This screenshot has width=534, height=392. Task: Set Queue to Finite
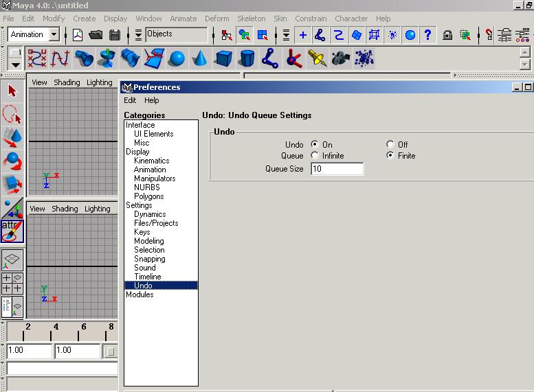(x=390, y=156)
